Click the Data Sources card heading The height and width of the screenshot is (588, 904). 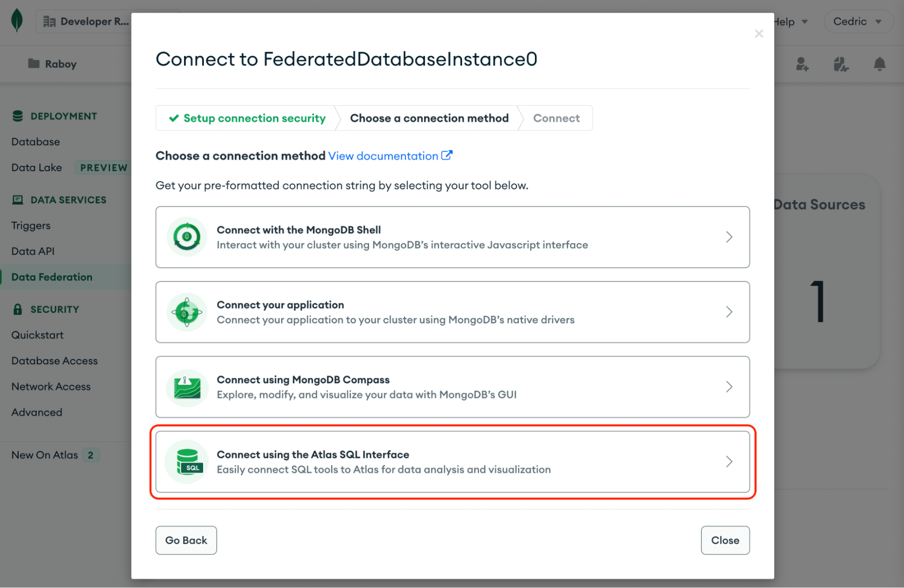pyautogui.click(x=819, y=204)
